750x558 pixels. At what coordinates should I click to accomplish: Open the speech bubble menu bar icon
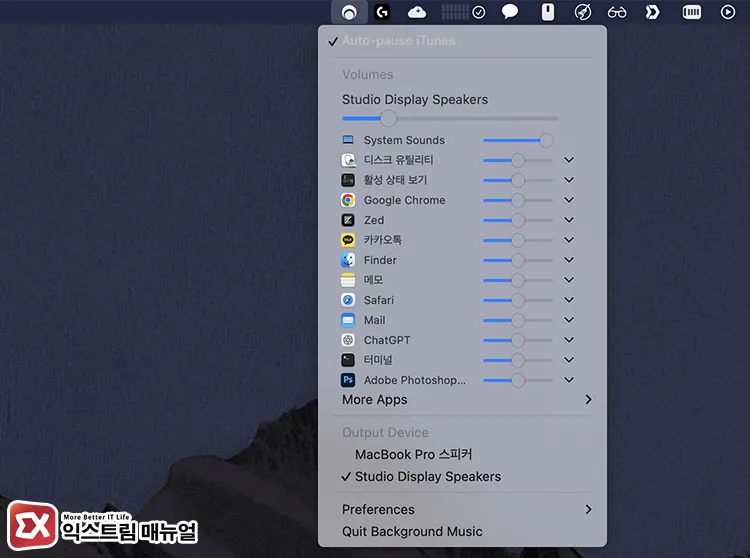pos(509,11)
